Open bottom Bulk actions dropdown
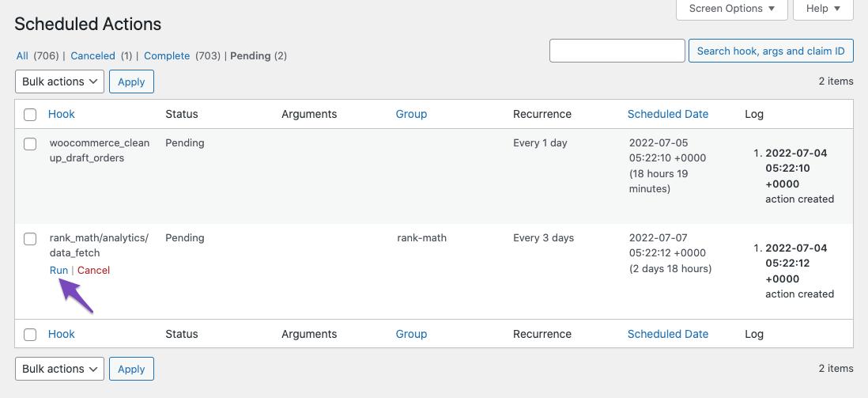The width and height of the screenshot is (868, 398). click(x=59, y=370)
